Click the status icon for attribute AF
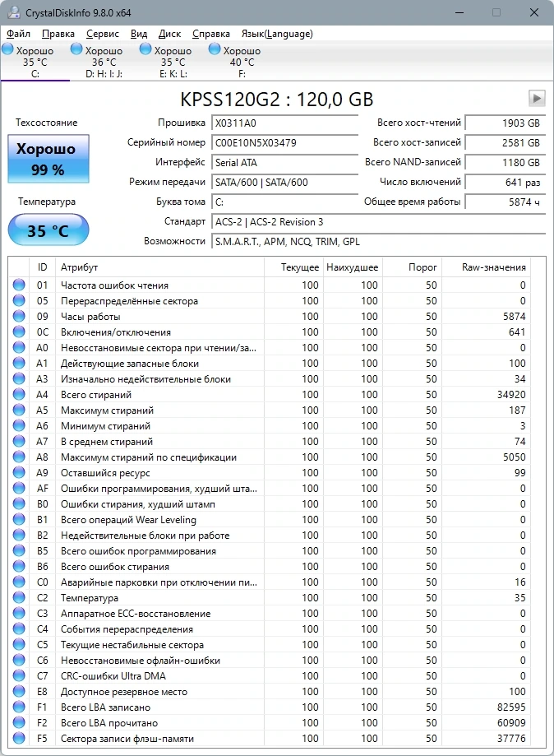The width and height of the screenshot is (554, 756). pos(19,488)
